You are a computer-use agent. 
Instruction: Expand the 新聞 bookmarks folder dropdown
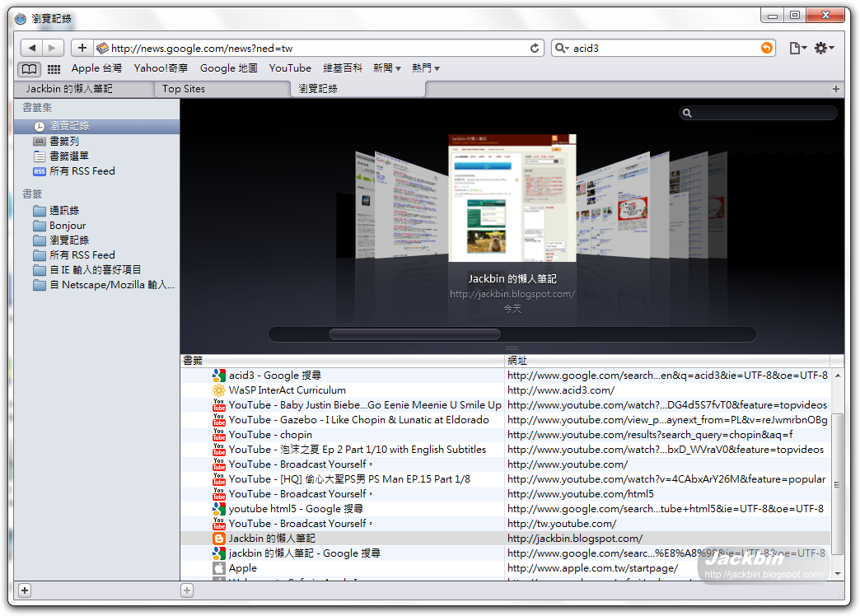[387, 68]
